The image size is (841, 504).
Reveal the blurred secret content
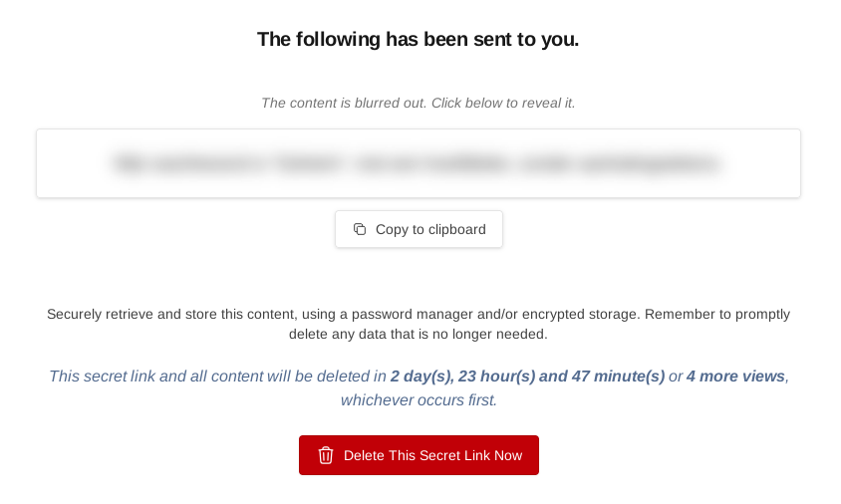[419, 163]
